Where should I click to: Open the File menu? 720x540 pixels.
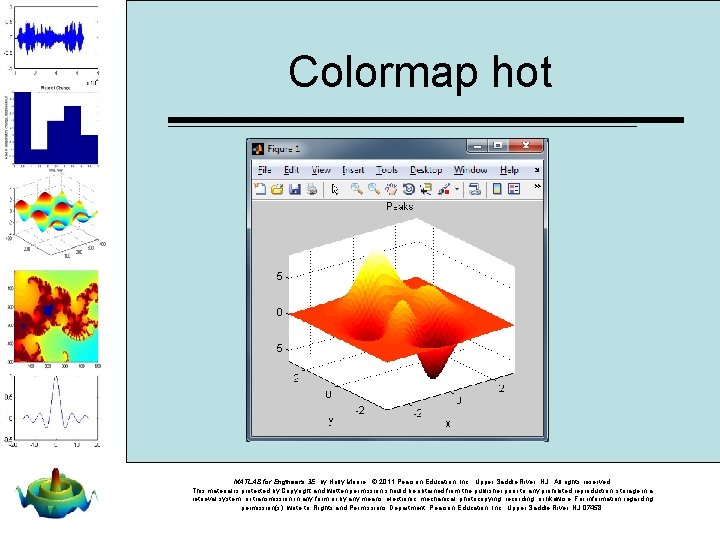point(264,170)
